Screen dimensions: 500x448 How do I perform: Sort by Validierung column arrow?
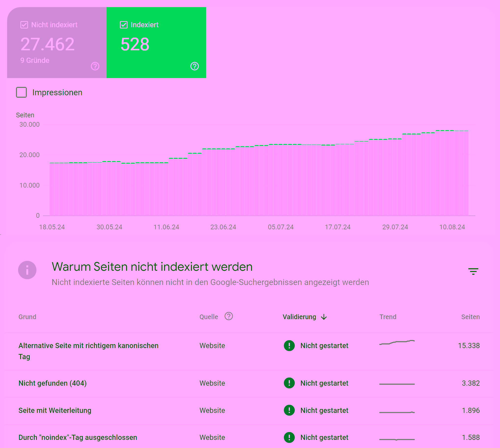tap(324, 317)
